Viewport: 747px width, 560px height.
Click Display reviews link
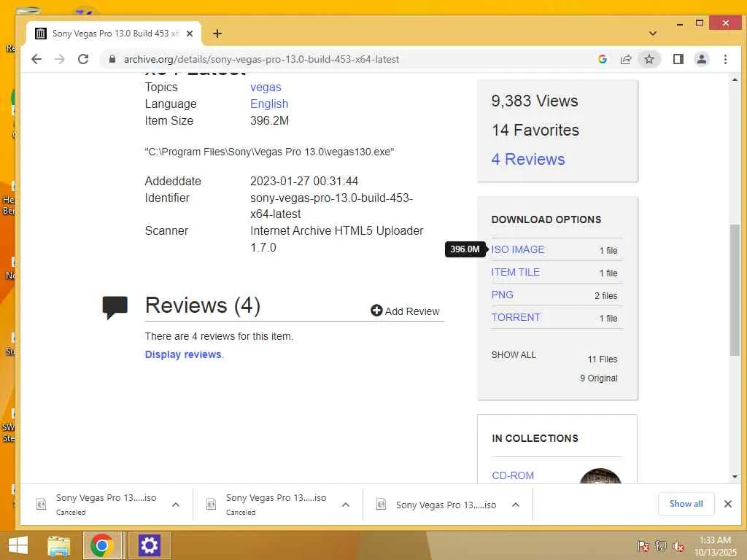183,354
